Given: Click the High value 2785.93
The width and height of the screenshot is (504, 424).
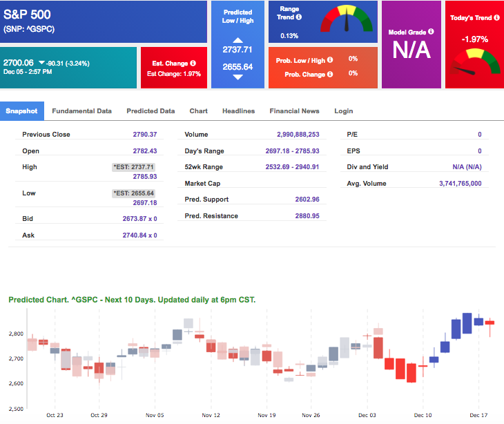Looking at the screenshot, I should click(x=145, y=177).
